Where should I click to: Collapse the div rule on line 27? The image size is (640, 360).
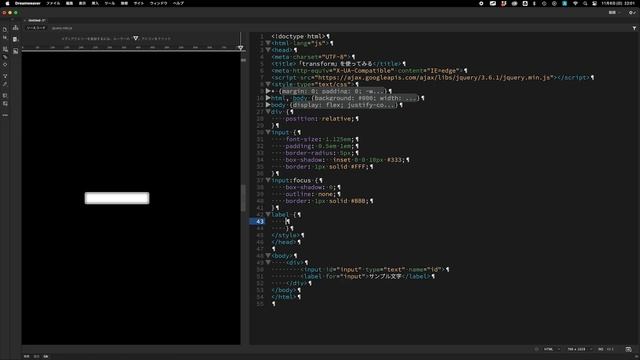pyautogui.click(x=268, y=111)
